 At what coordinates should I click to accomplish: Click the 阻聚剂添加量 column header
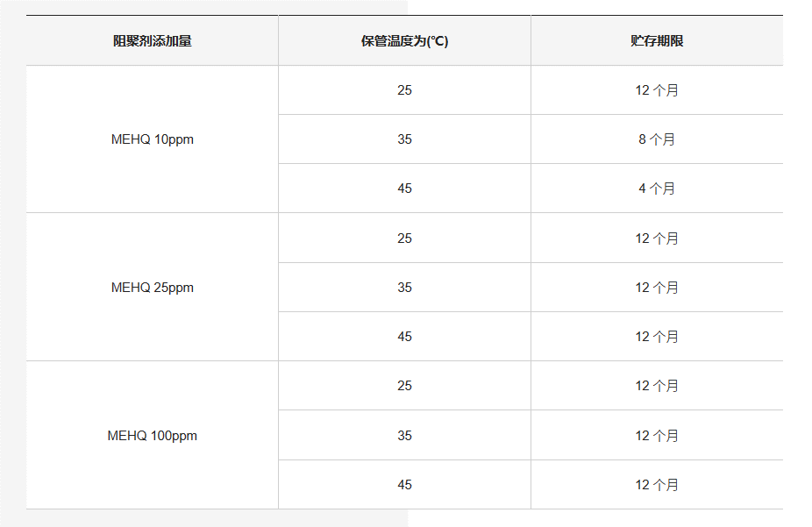(x=152, y=41)
